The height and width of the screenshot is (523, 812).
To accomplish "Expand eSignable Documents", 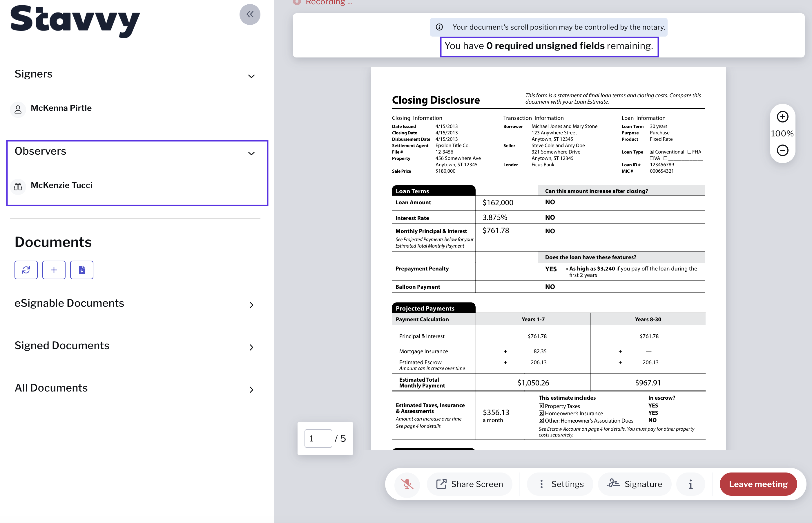I will pyautogui.click(x=251, y=305).
